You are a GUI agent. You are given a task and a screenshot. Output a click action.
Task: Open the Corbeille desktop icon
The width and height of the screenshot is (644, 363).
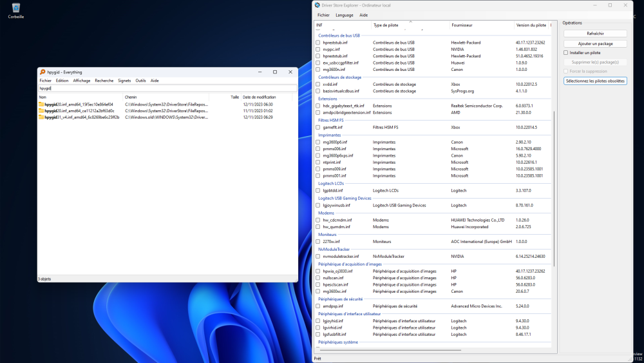(15, 8)
